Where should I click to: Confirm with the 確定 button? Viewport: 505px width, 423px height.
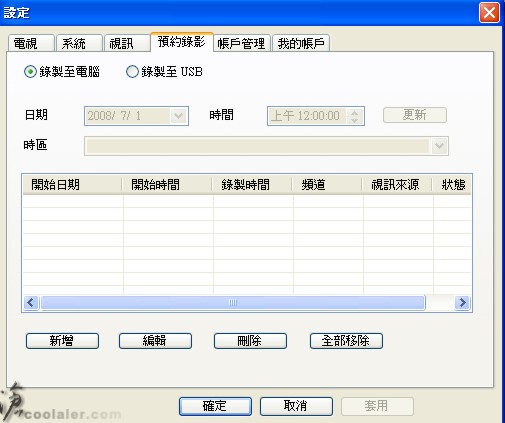pos(215,406)
